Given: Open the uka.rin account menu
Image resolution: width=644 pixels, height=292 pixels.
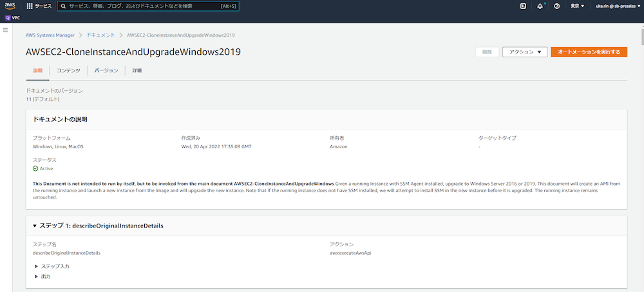Looking at the screenshot, I should pos(617,6).
